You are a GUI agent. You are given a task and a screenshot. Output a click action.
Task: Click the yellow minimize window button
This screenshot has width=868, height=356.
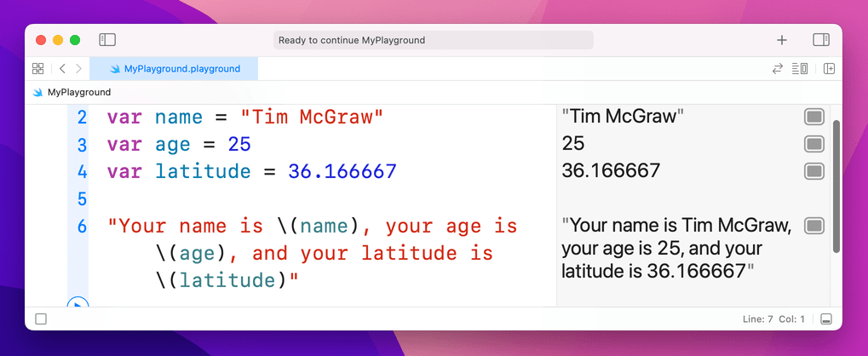click(58, 40)
